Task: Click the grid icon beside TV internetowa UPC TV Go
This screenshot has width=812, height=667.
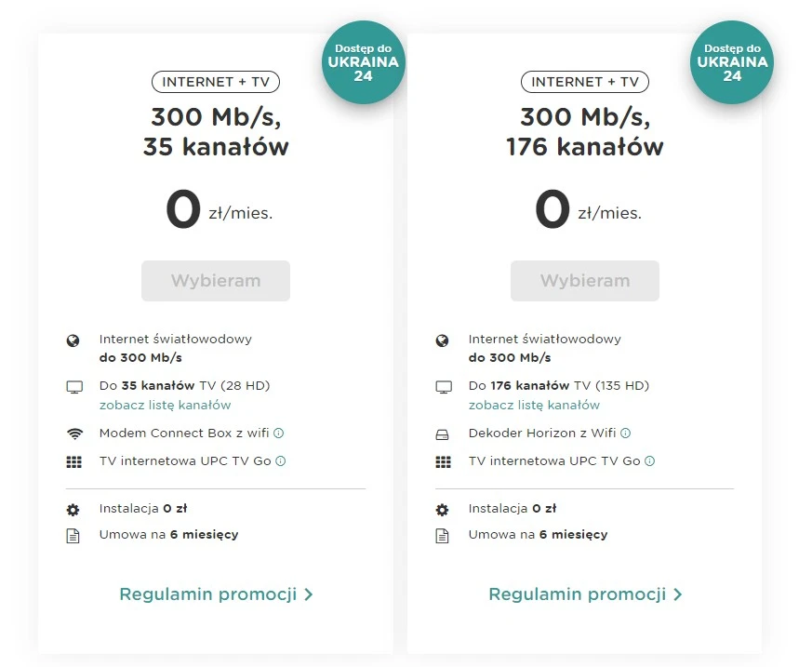Action: [x=73, y=460]
